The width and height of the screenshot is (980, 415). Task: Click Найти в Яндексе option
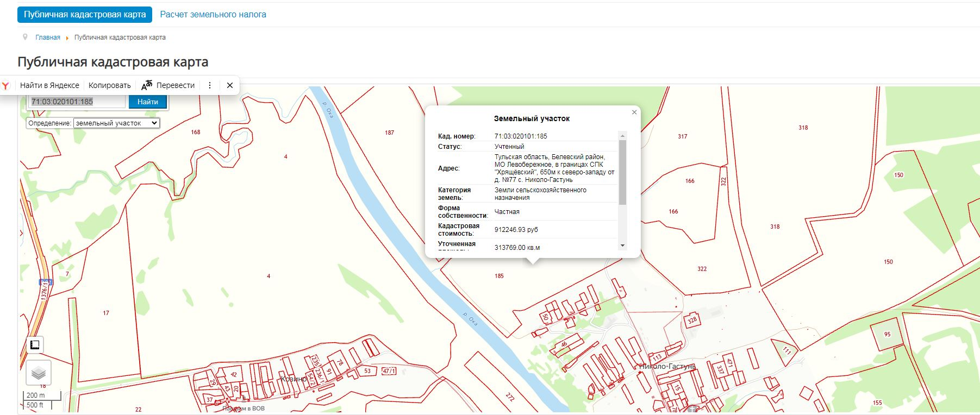click(x=49, y=85)
